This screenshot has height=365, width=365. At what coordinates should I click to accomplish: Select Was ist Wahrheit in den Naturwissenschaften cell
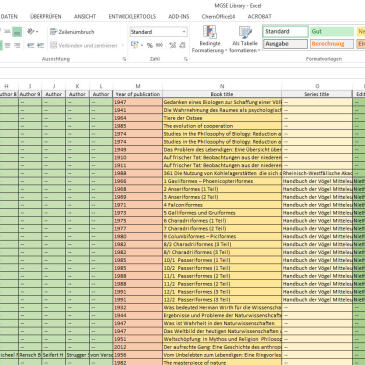tap(222, 323)
